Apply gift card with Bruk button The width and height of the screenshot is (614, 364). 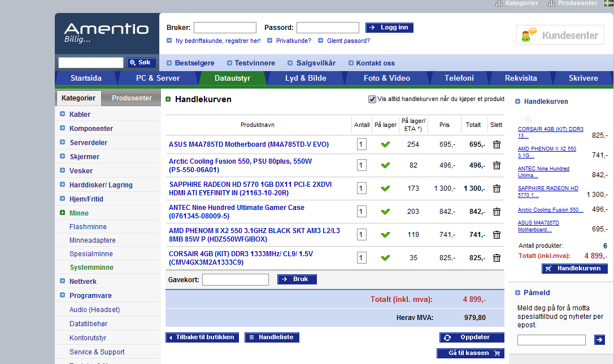pyautogui.click(x=297, y=279)
